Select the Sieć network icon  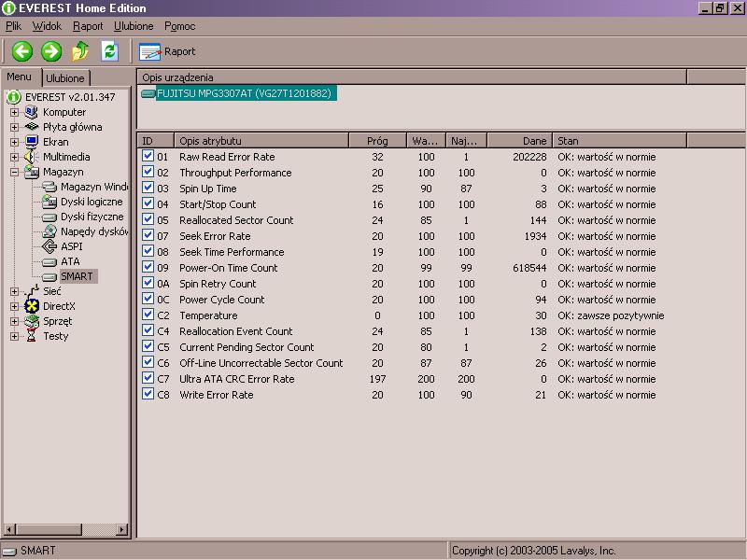[x=32, y=291]
